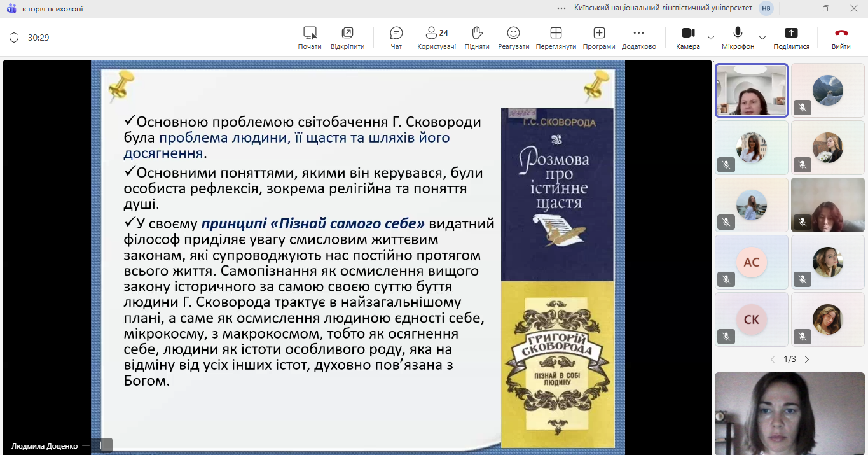
Task: Toggle the Мікрофон mute state
Action: pyautogui.click(x=738, y=38)
